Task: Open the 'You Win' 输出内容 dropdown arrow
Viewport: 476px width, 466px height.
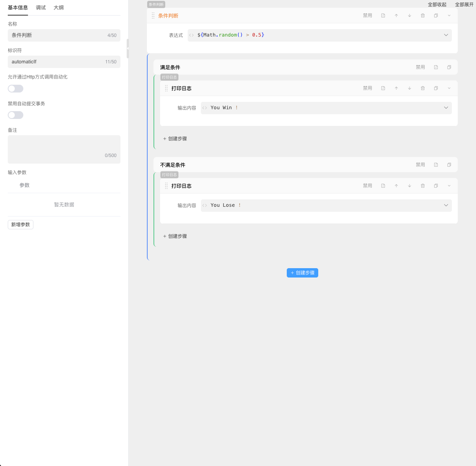Action: click(x=446, y=108)
